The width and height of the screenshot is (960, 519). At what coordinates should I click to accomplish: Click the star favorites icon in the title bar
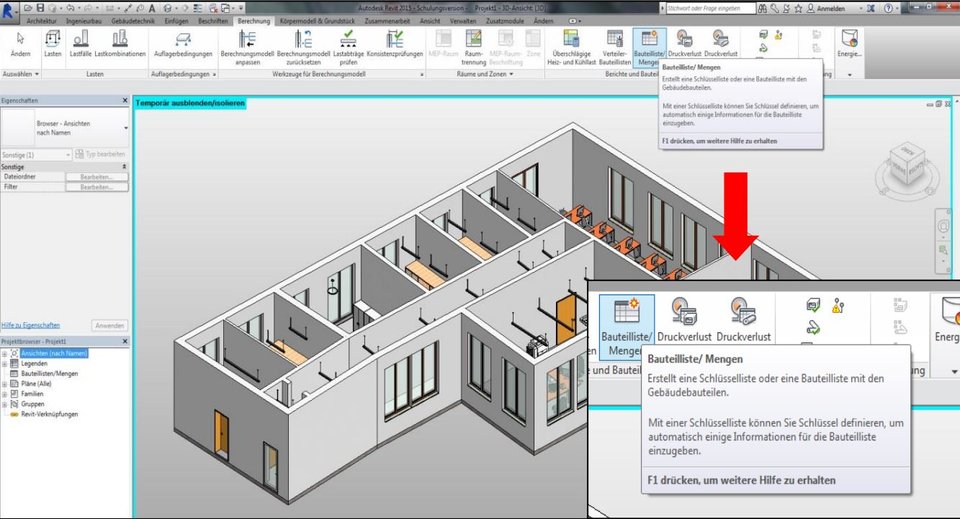tap(798, 8)
